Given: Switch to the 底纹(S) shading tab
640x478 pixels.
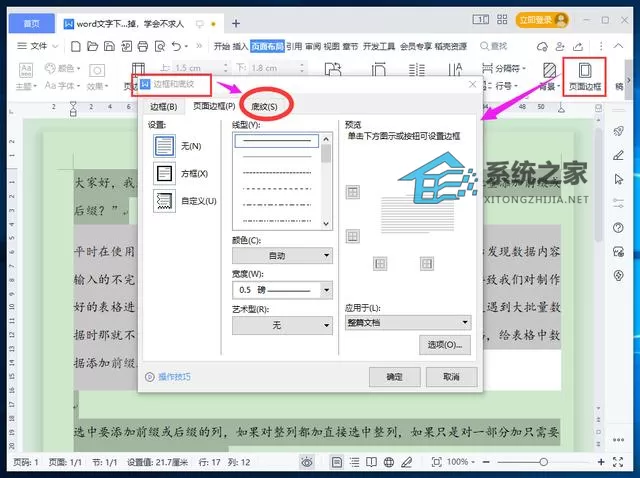Looking at the screenshot, I should [x=264, y=107].
